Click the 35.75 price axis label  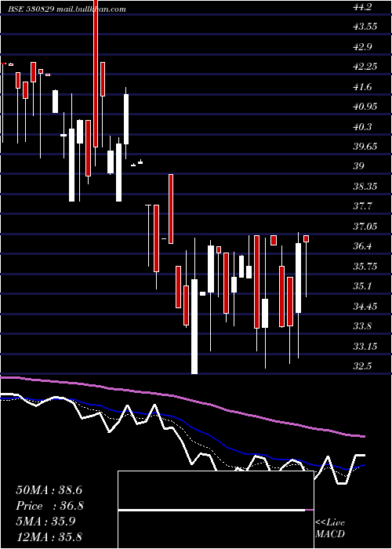tap(365, 267)
